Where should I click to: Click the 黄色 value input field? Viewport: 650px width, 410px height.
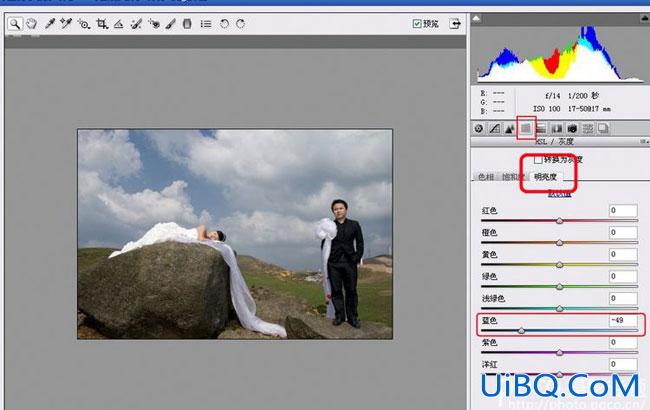pos(623,254)
